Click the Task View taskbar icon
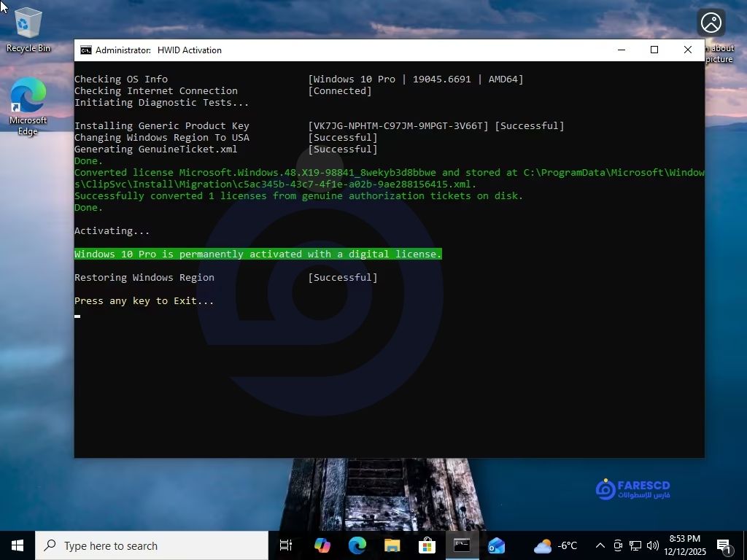 pyautogui.click(x=286, y=545)
